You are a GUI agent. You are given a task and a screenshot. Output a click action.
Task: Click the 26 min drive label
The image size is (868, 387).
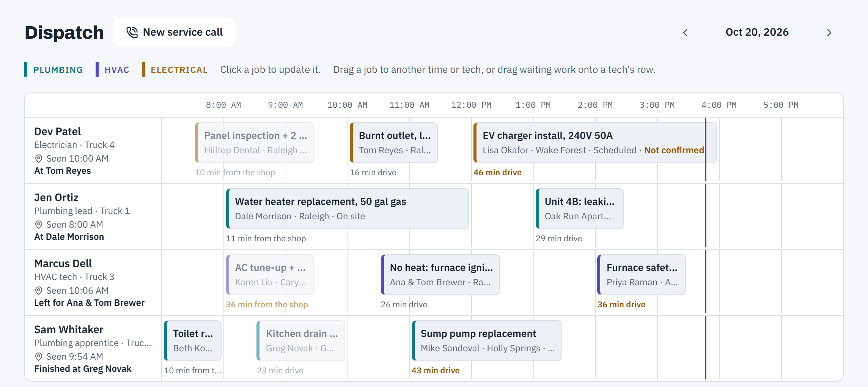pyautogui.click(x=404, y=305)
